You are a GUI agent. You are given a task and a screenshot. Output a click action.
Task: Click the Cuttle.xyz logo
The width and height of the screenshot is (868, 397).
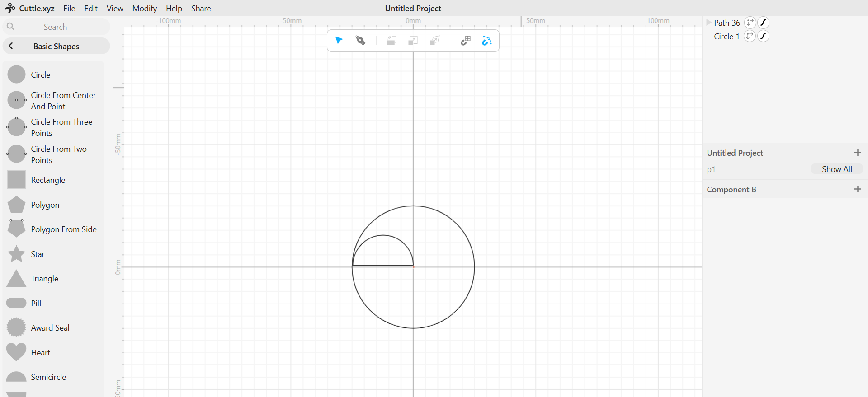point(30,8)
